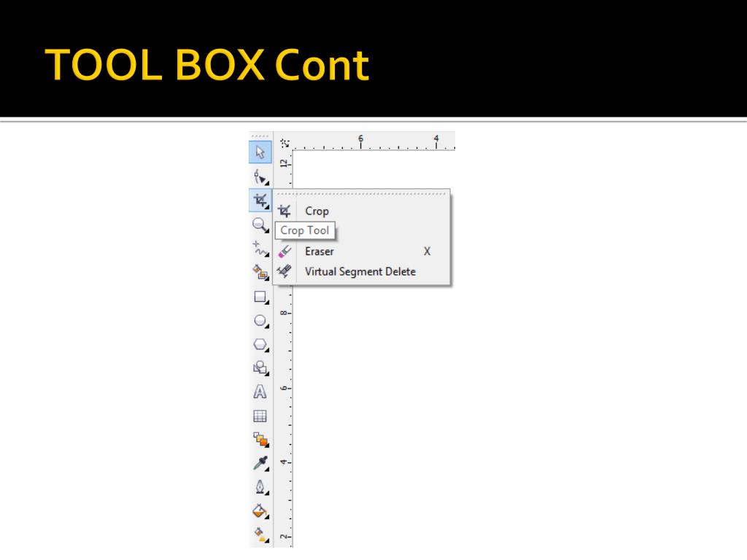Viewport: 747px width, 560px height.
Task: Select the Smart Fill tool
Action: [260, 273]
